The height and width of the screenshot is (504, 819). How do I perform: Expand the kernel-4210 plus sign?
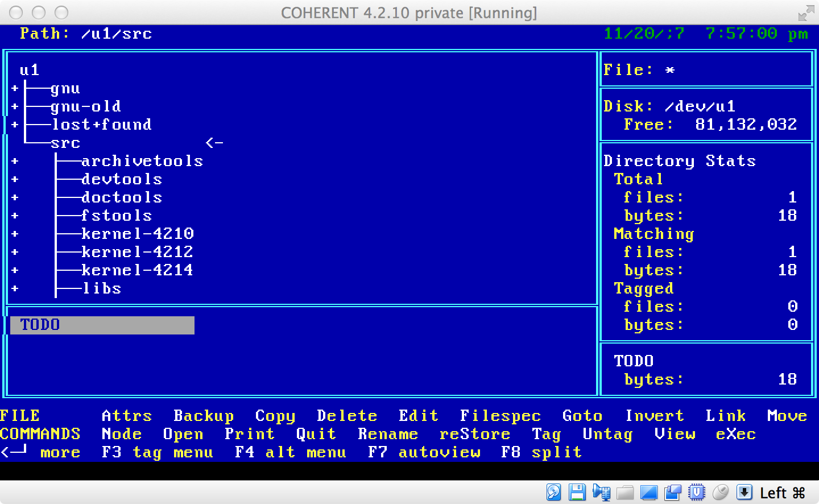[x=15, y=234]
